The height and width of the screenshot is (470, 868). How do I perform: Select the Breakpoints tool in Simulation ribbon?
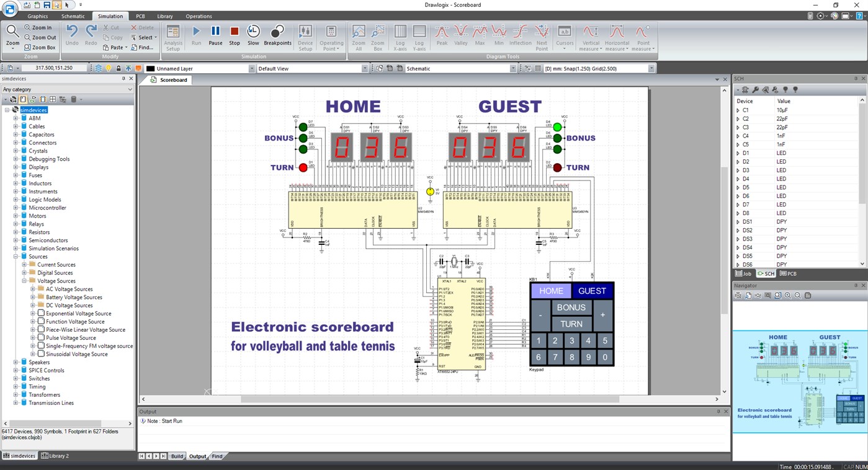[277, 35]
